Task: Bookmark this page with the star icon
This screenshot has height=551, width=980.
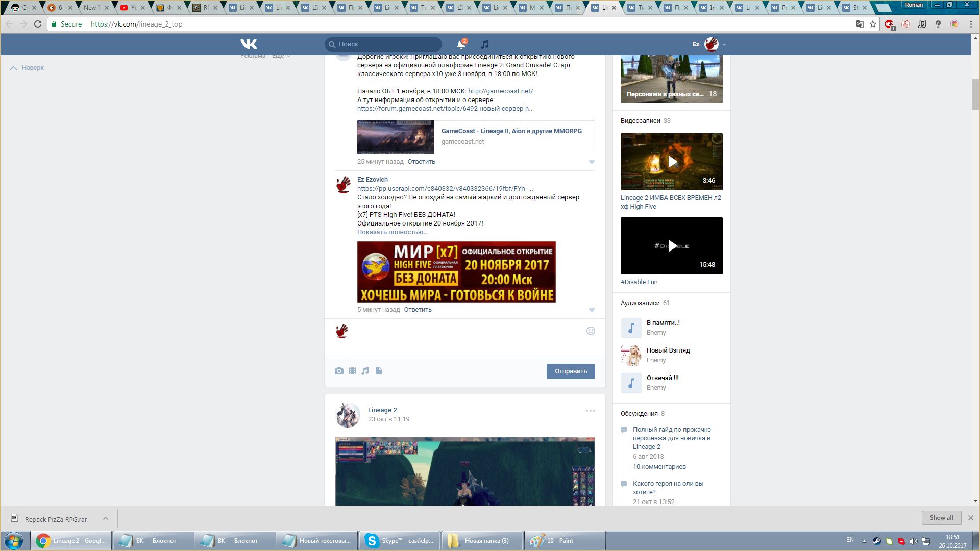Action: click(873, 24)
